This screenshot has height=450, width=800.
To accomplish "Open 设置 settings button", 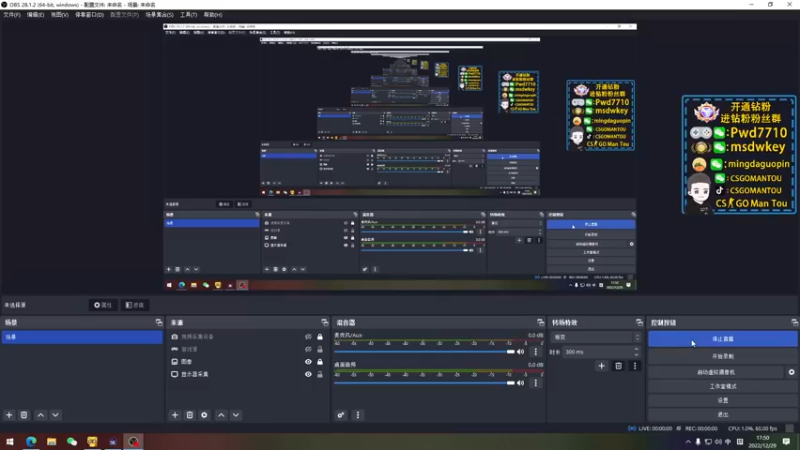I will tap(722, 401).
